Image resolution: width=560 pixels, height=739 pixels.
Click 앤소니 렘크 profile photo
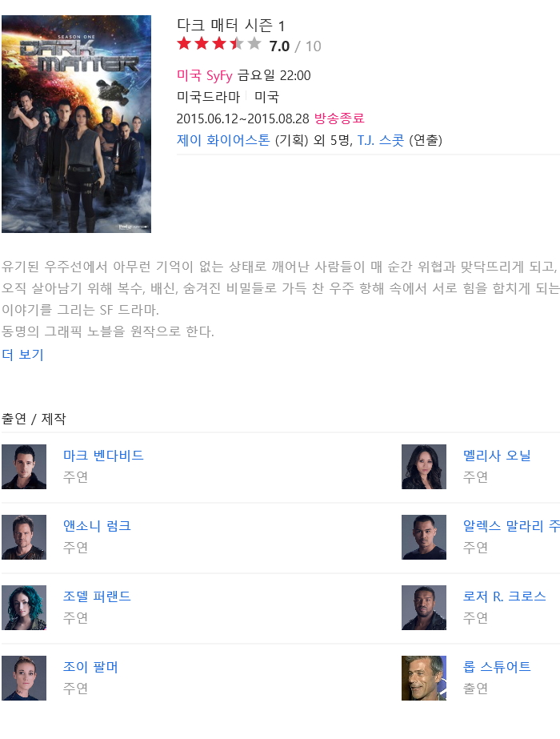[x=24, y=537]
